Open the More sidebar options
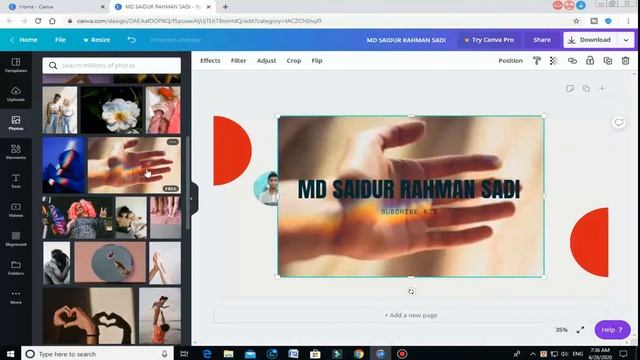 16,297
